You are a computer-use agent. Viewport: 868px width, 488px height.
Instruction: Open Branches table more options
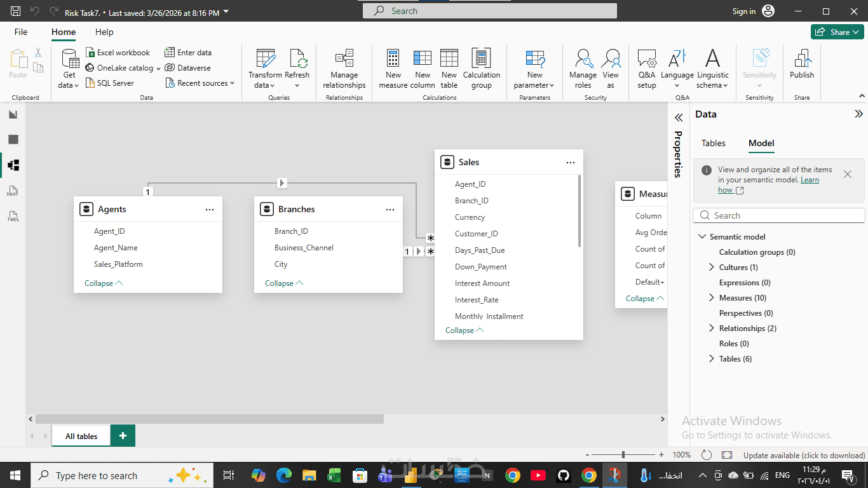pyautogui.click(x=390, y=209)
